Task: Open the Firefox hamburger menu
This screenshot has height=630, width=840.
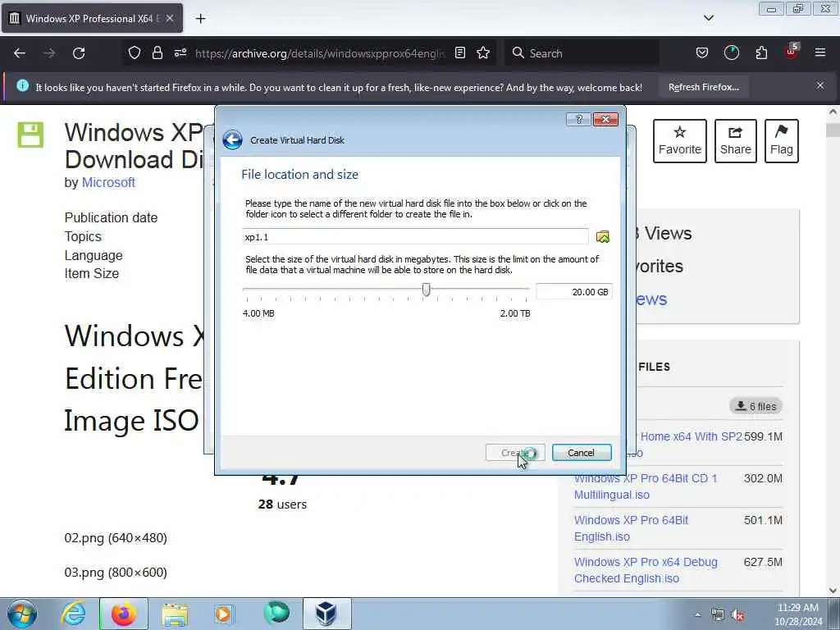Action: pyautogui.click(x=820, y=52)
